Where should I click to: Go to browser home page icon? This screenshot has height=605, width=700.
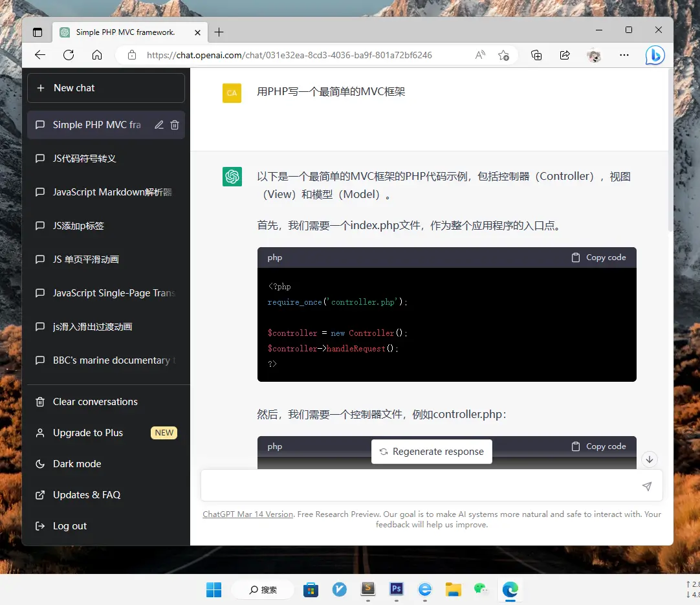point(97,55)
